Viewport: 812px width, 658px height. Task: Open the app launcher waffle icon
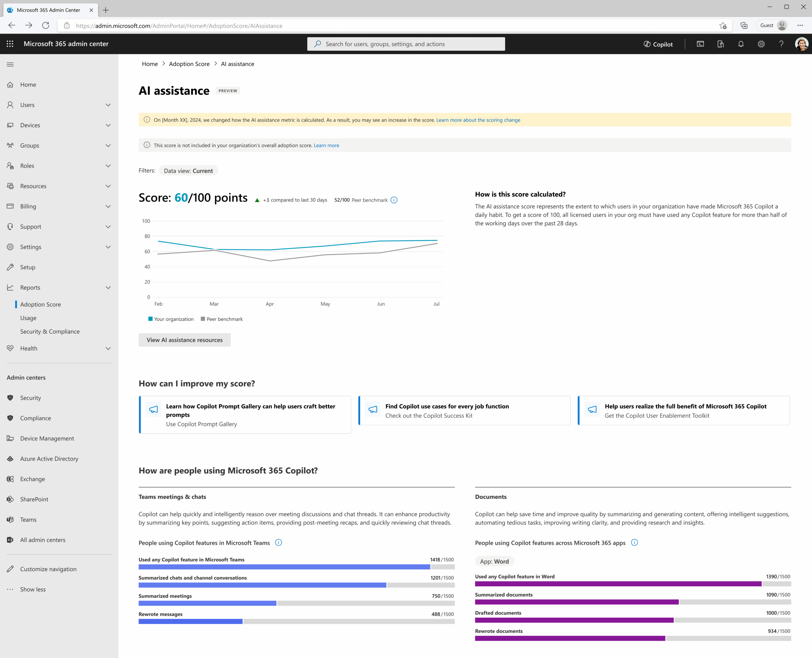pos(10,44)
